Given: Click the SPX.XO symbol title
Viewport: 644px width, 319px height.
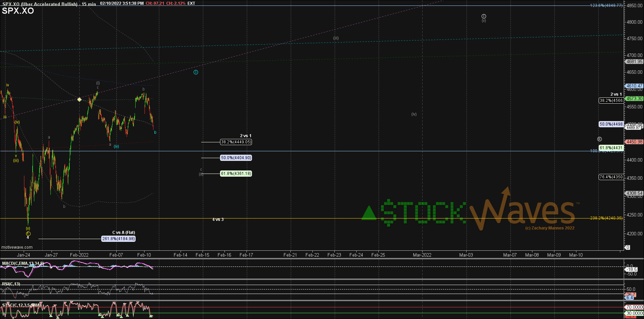Looking at the screenshot, I should [18, 11].
